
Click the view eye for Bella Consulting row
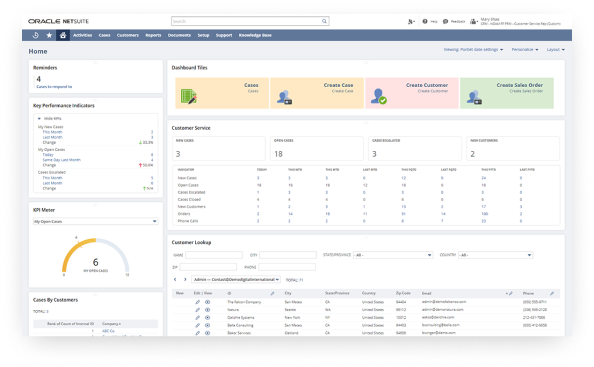208,325
